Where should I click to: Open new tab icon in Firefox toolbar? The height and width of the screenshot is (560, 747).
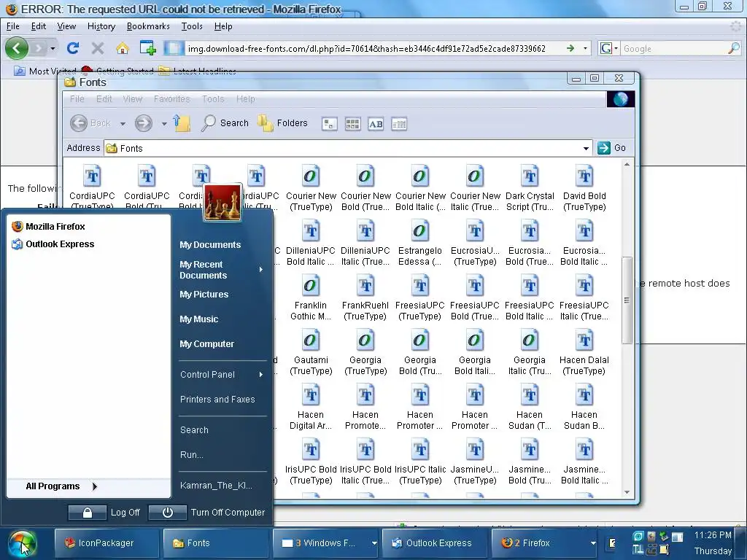point(147,48)
